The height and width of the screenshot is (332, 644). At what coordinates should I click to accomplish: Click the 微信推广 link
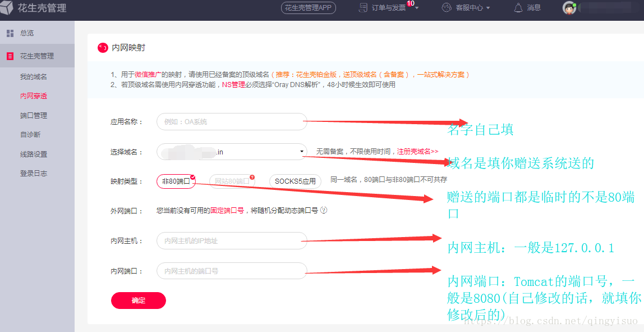click(148, 75)
